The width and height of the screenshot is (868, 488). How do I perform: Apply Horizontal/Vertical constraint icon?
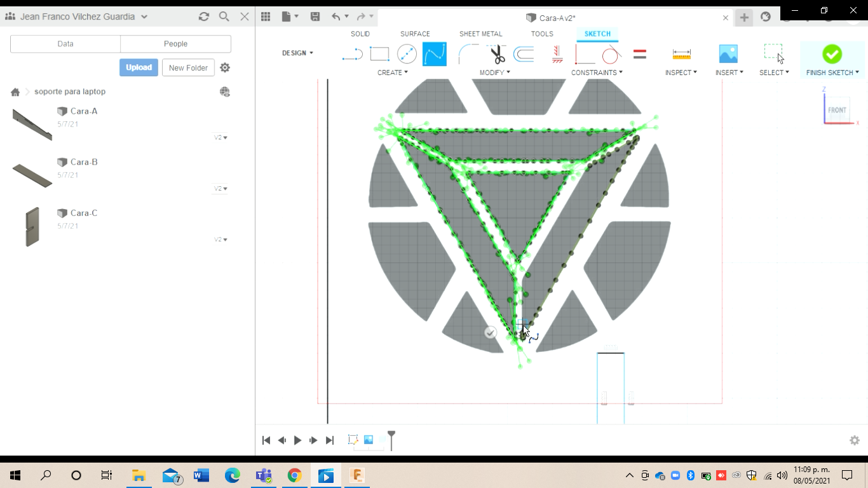pyautogui.click(x=557, y=55)
